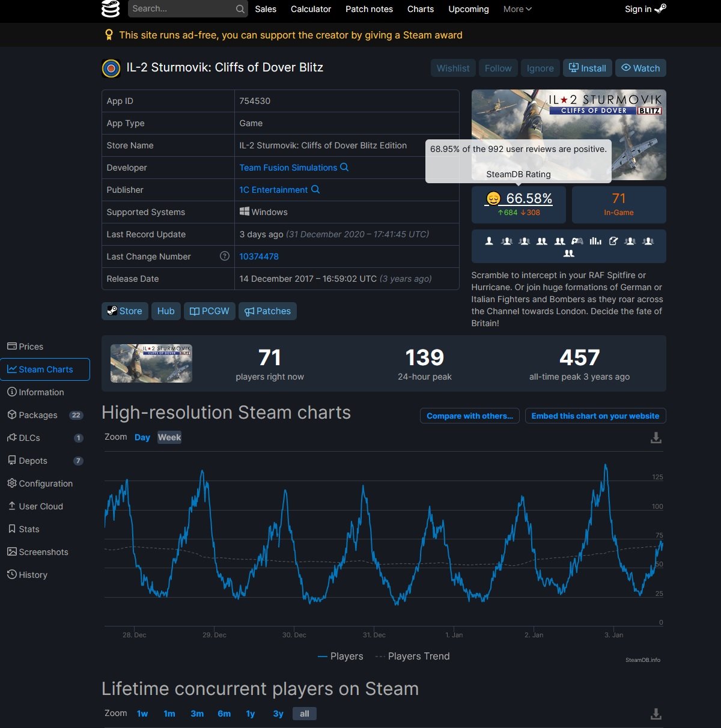Set lifetime chart zoom to 1y
Image resolution: width=721 pixels, height=728 pixels.
(x=251, y=714)
